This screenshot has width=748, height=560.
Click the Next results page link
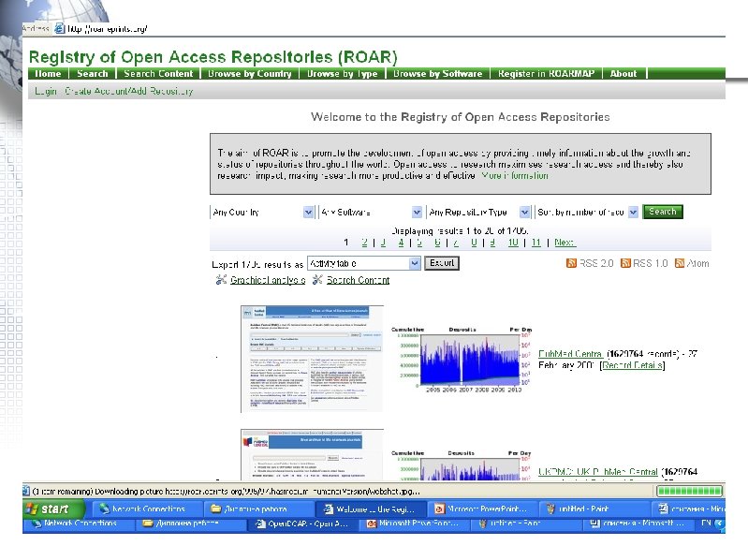pos(565,243)
